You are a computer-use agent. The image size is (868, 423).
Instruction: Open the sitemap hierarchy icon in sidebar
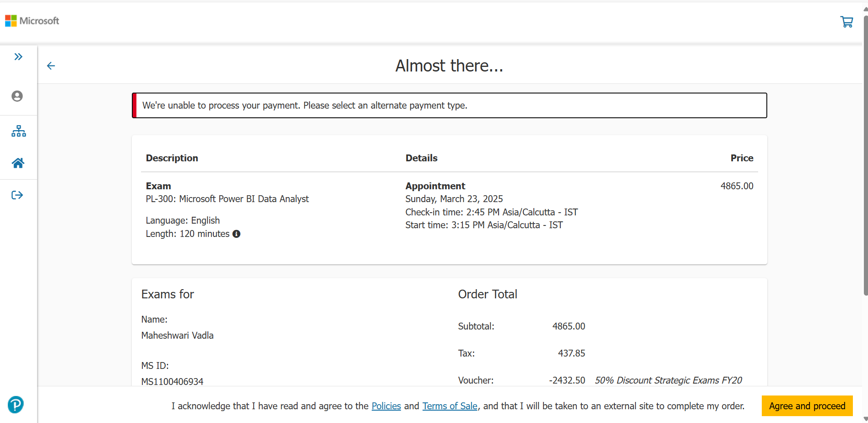(x=19, y=131)
